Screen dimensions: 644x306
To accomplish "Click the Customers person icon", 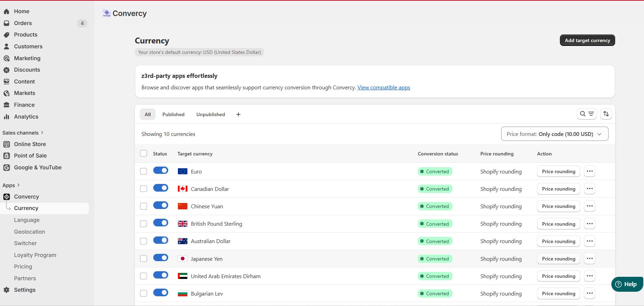I will tap(6, 46).
